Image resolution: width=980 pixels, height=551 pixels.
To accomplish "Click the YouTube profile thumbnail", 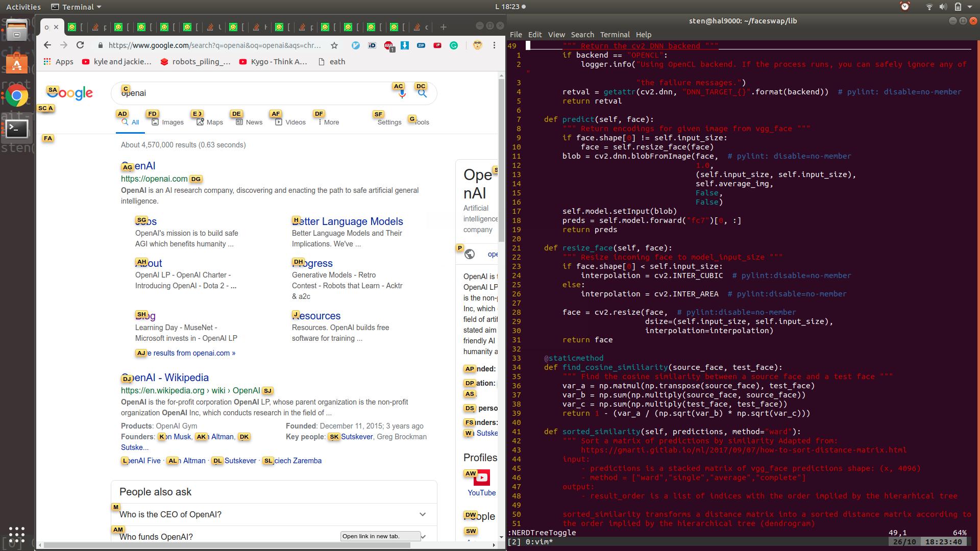I will (x=481, y=478).
